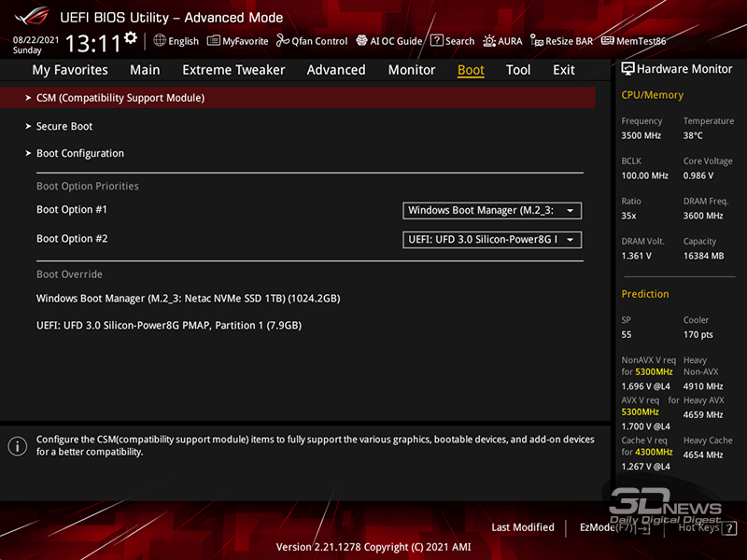Boot override from Windows Boot Manager Netac SSD
Image resolution: width=747 pixels, height=560 pixels.
point(189,299)
